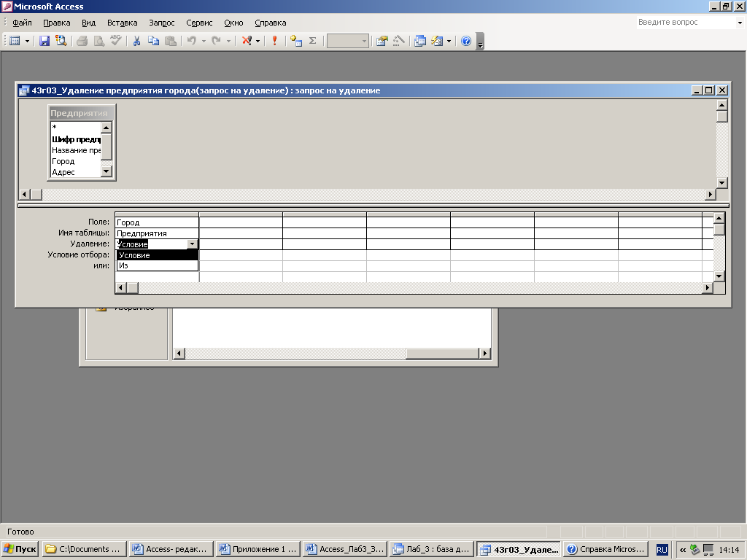
Task: Click the Print icon
Action: coord(82,41)
